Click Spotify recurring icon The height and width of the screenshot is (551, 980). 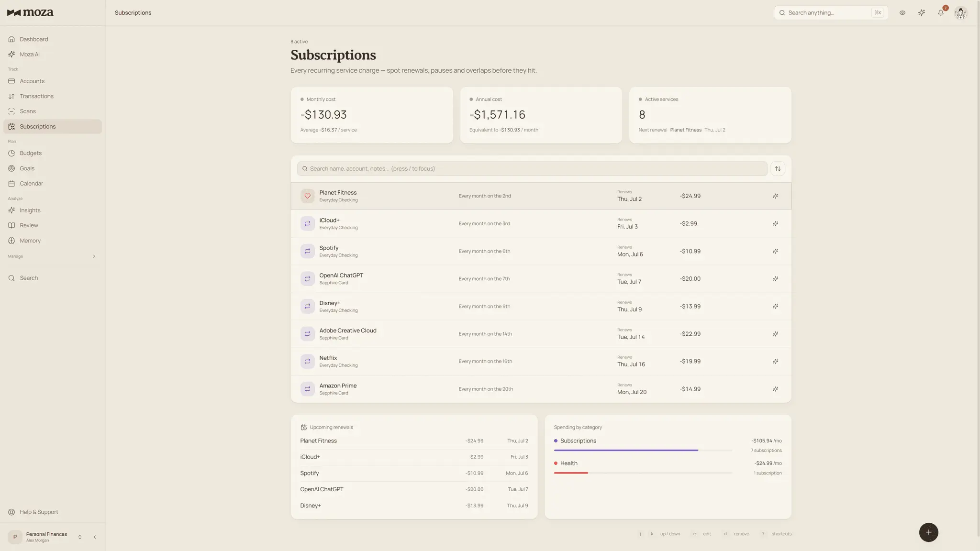click(x=307, y=251)
